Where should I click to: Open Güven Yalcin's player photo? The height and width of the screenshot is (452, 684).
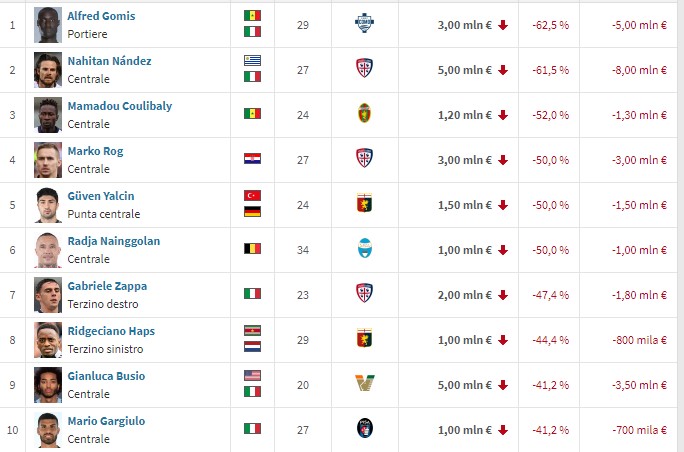pyautogui.click(x=47, y=203)
